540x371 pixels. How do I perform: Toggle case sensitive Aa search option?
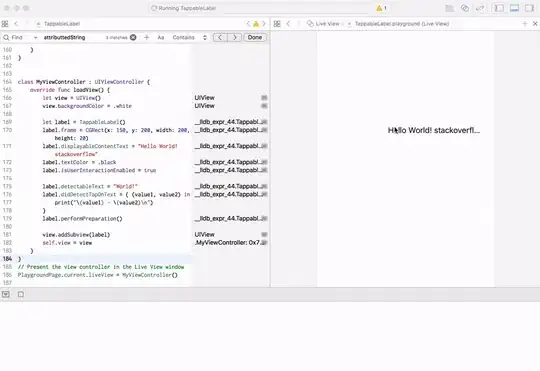pos(160,37)
